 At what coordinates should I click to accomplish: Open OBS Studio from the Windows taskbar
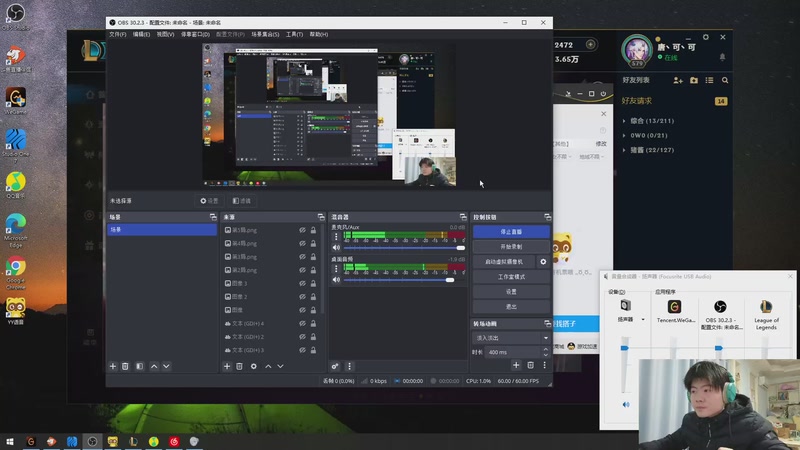[x=92, y=441]
